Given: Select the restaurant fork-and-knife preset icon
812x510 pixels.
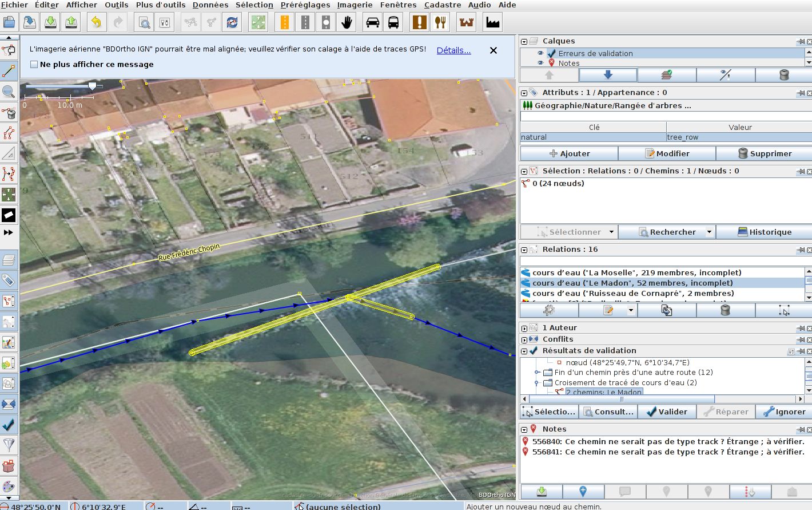Looking at the screenshot, I should coord(440,22).
